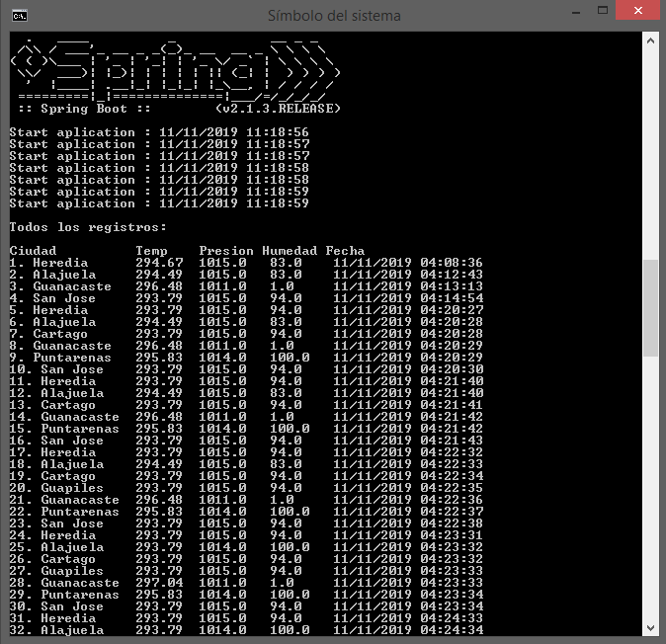
Task: Click pressure 1011.0 in row 3
Action: [222, 286]
